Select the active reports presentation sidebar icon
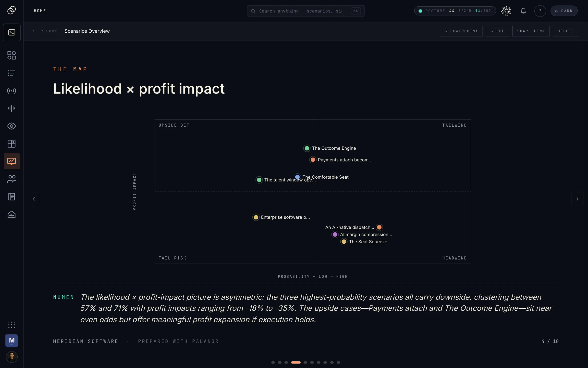Screen dimensions: 588x368 (x=12, y=161)
